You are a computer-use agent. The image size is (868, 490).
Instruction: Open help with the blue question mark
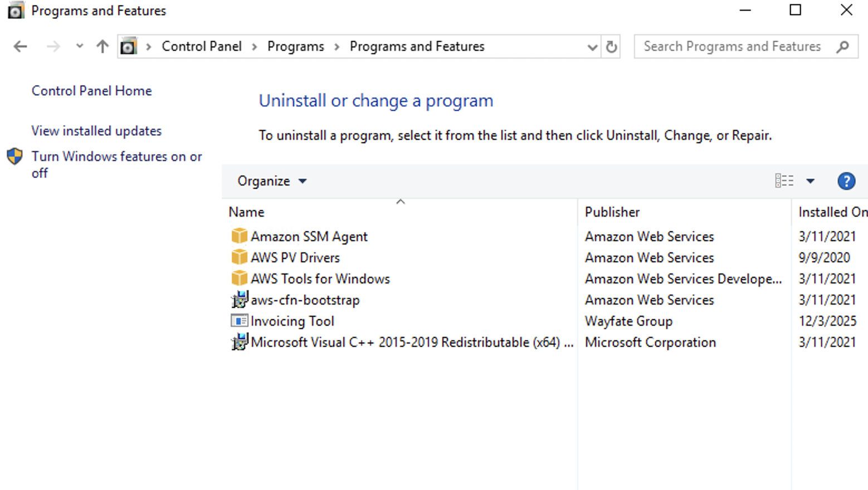(846, 181)
